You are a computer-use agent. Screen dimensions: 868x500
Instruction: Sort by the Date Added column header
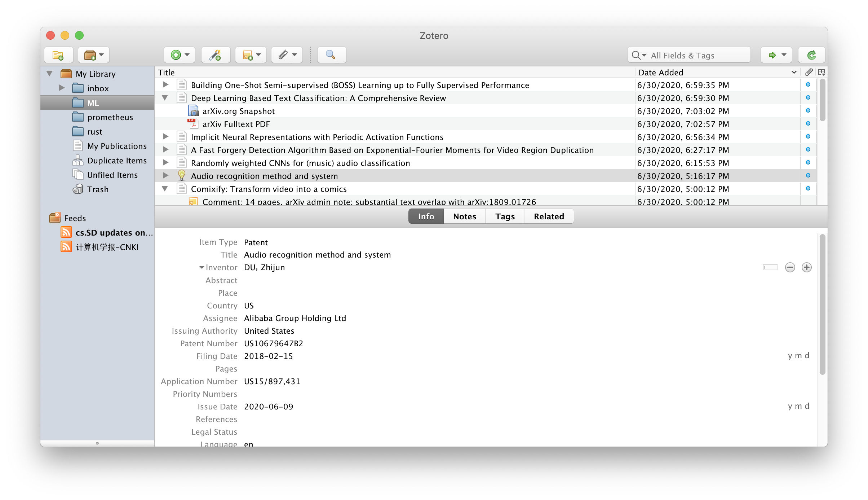click(x=717, y=73)
